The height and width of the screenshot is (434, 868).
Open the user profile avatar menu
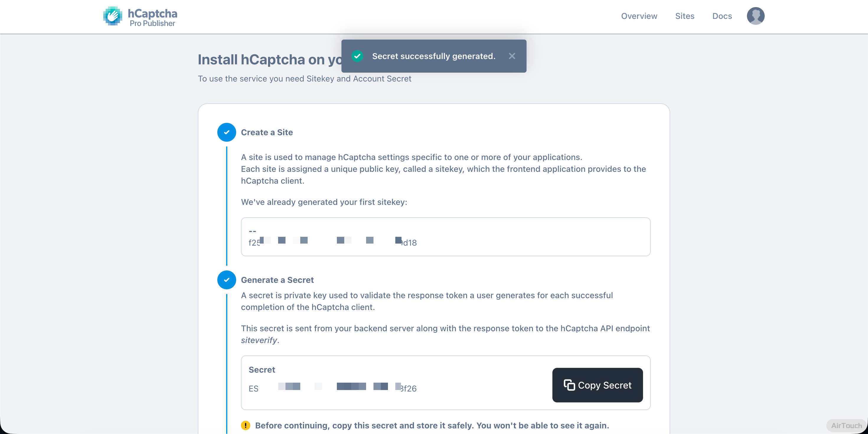pyautogui.click(x=756, y=16)
